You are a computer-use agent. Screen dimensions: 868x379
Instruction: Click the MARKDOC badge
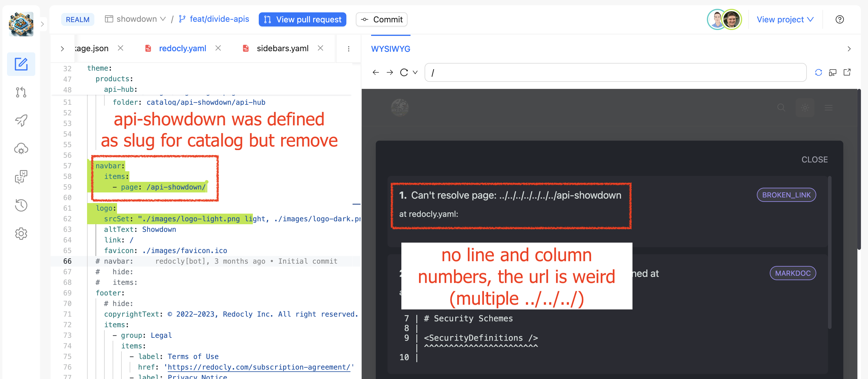pos(792,273)
